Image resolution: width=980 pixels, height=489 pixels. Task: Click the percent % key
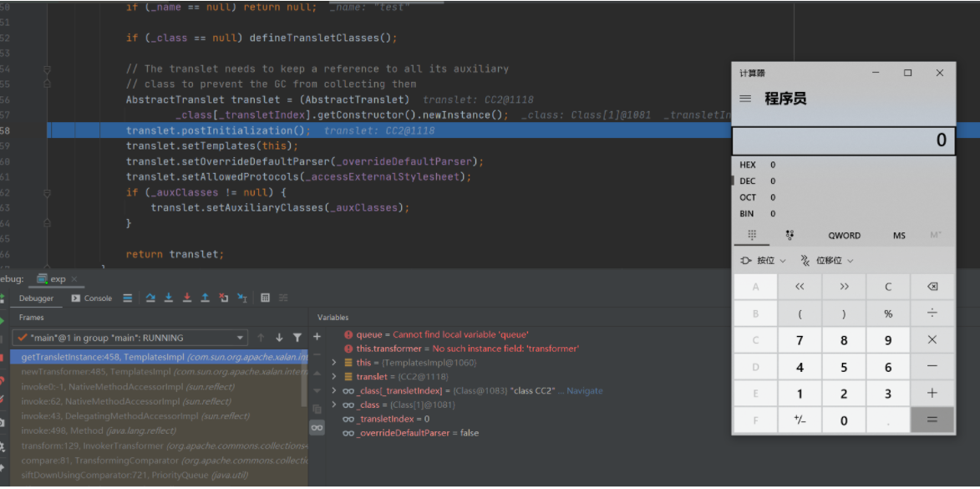(x=887, y=313)
